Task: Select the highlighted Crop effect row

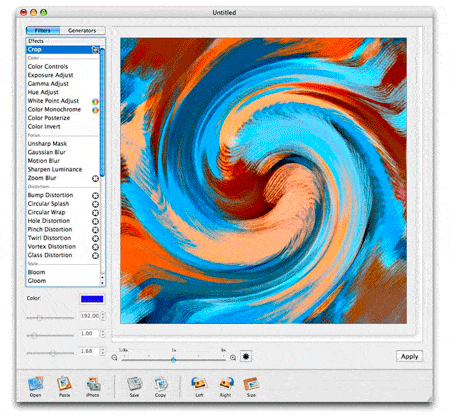Action: click(x=63, y=49)
